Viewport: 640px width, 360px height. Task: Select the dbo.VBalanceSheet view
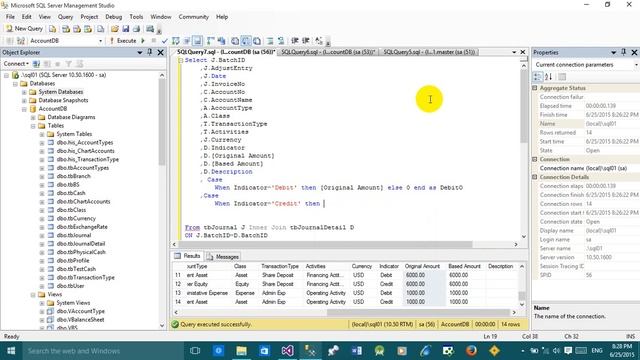pos(80,320)
